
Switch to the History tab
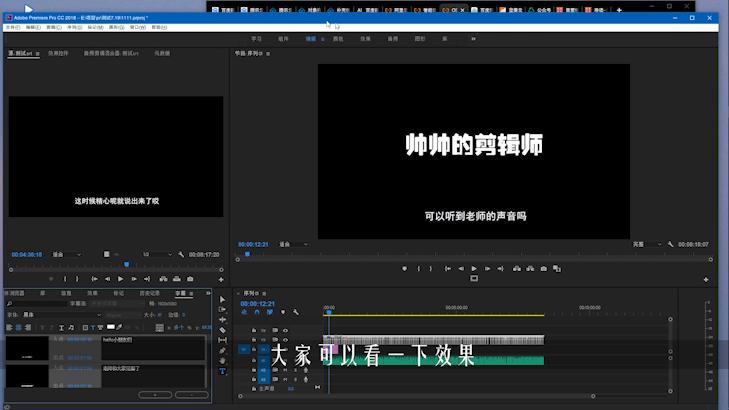149,293
